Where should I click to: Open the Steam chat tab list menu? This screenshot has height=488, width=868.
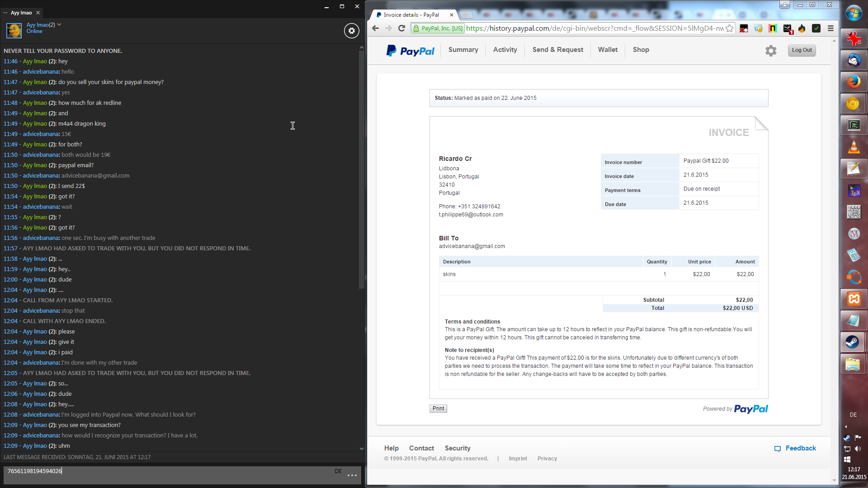click(5, 13)
